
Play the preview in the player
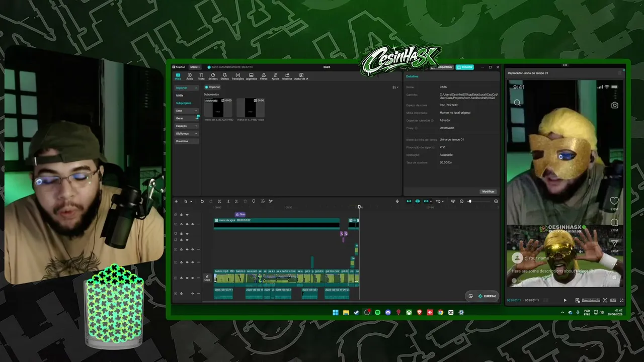(565, 300)
